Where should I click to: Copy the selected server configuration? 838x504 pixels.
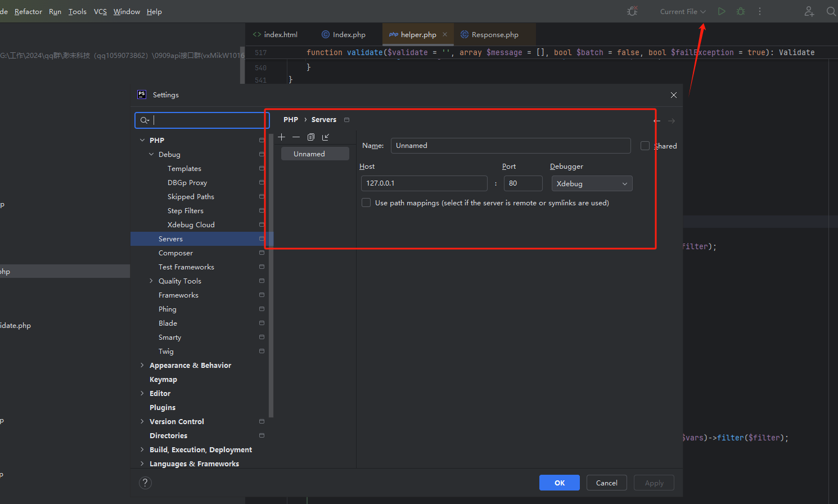click(x=311, y=137)
